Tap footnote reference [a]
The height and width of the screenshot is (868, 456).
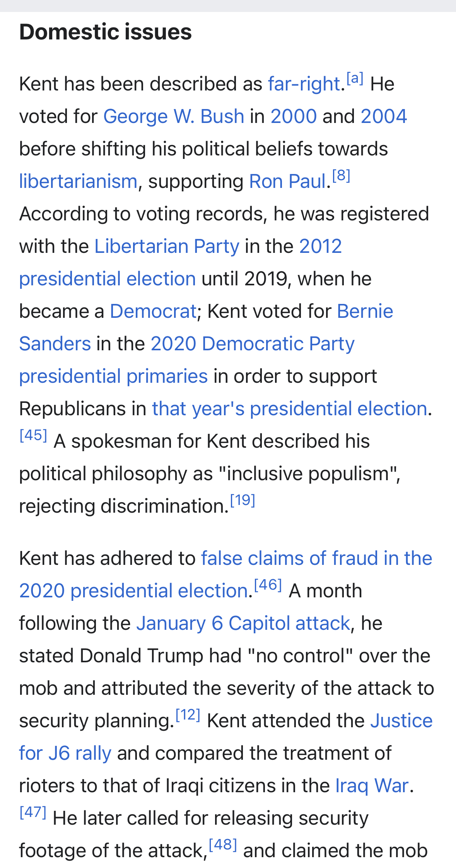click(355, 79)
